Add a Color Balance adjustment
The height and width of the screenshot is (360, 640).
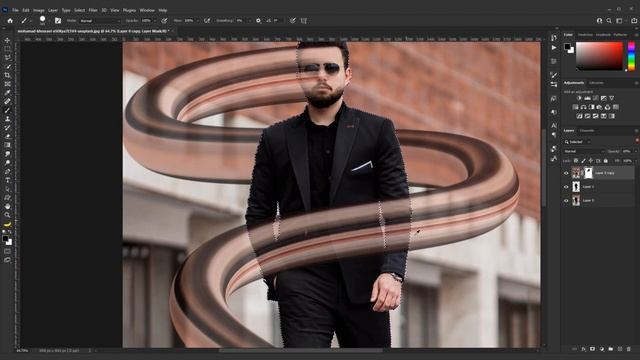coord(583,107)
